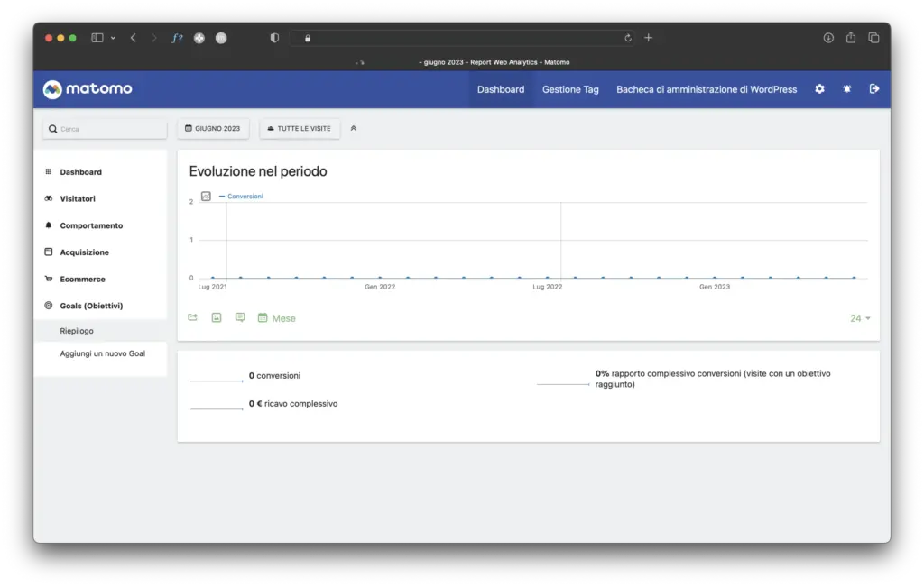The height and width of the screenshot is (587, 924).
Task: Open the 24 periods count dropdown
Action: (860, 318)
